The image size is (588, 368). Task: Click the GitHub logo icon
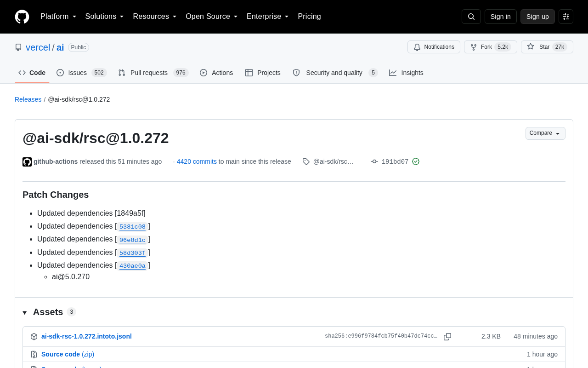pyautogui.click(x=22, y=17)
